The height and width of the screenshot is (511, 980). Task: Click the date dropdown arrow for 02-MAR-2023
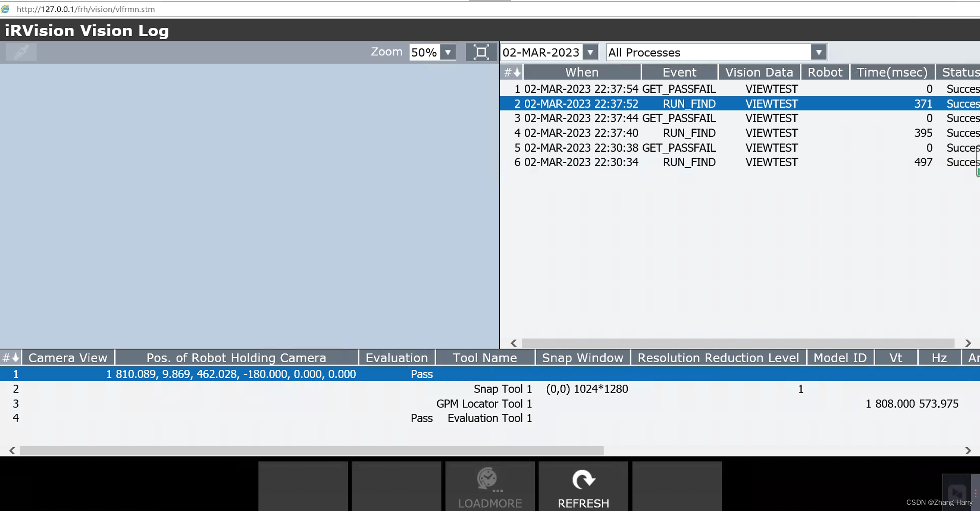[x=590, y=52]
